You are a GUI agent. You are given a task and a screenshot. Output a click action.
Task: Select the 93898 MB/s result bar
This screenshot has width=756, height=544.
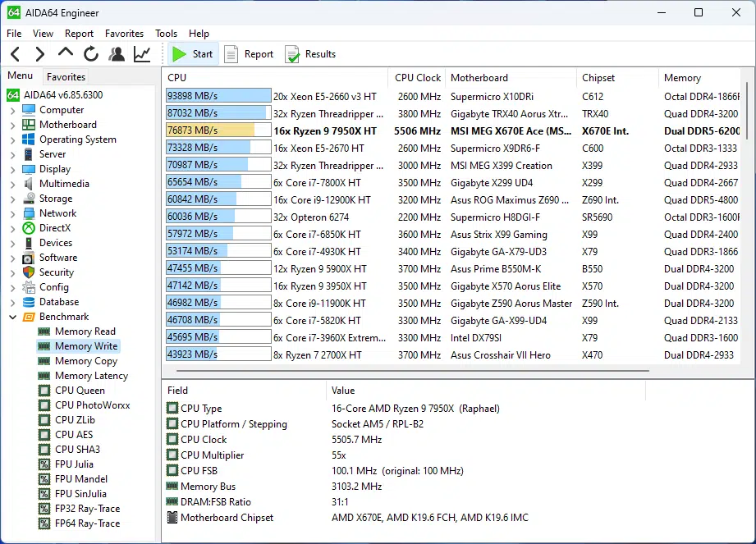(218, 96)
